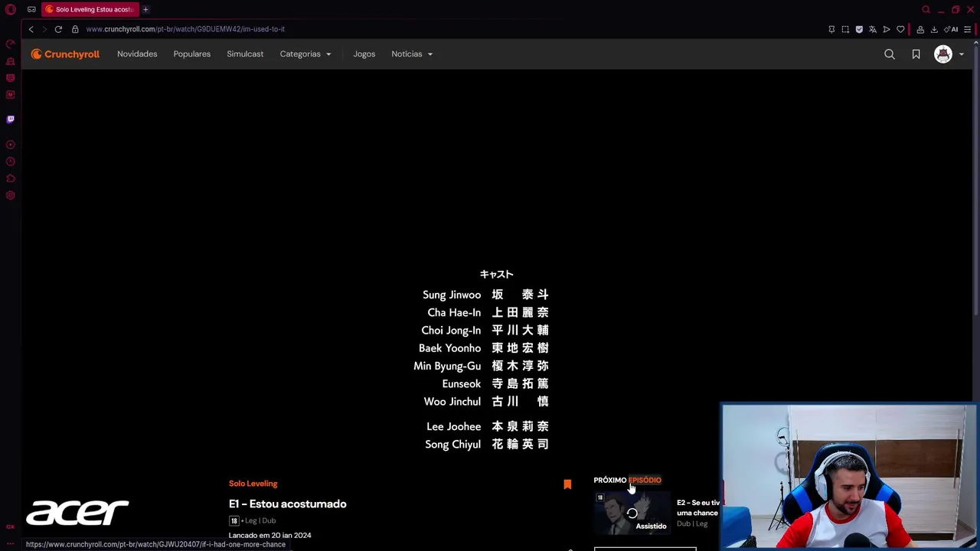The height and width of the screenshot is (551, 980).
Task: Toggle the ad blocker shield
Action: tap(859, 29)
